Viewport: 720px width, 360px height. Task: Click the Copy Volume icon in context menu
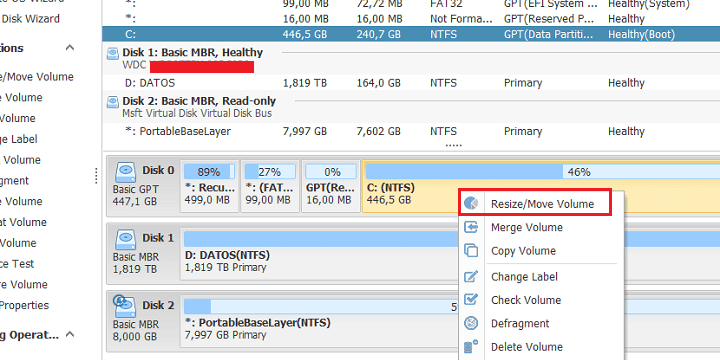[x=471, y=251]
